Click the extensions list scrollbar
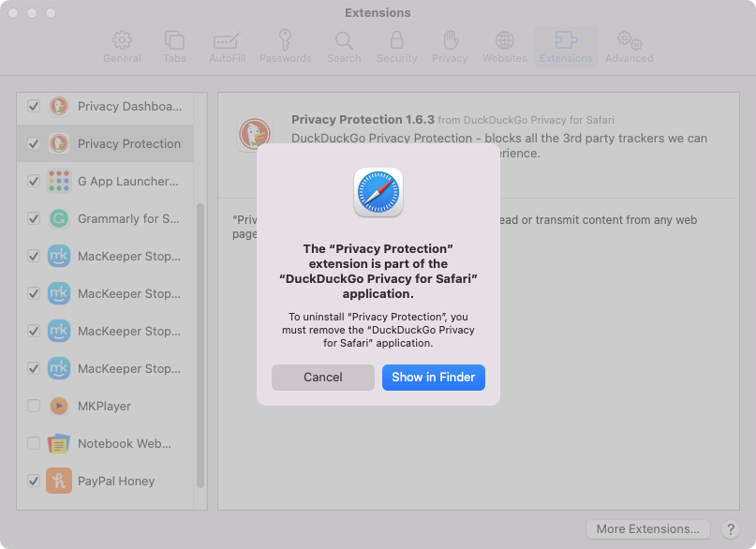Image resolution: width=756 pixels, height=549 pixels. pos(200,345)
